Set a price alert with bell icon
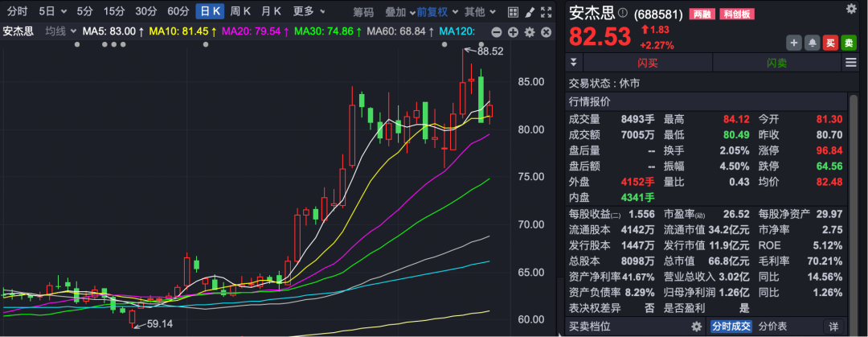This screenshot has height=337, width=868. tap(813, 43)
